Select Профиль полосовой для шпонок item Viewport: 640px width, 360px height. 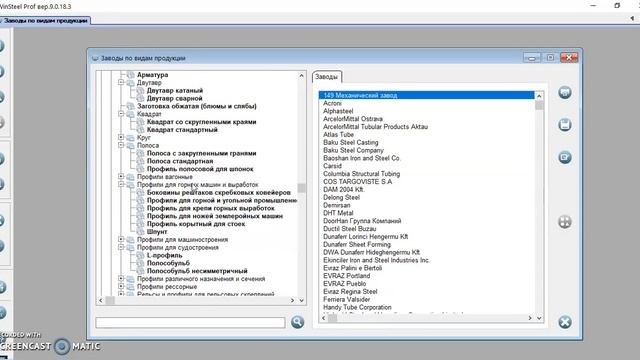pyautogui.click(x=200, y=169)
